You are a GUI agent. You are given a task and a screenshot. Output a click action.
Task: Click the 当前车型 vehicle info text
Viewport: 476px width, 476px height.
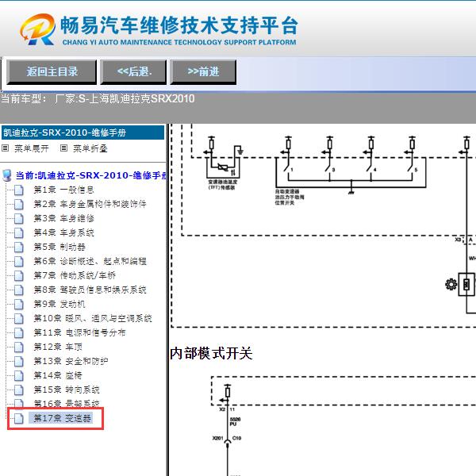click(x=98, y=98)
